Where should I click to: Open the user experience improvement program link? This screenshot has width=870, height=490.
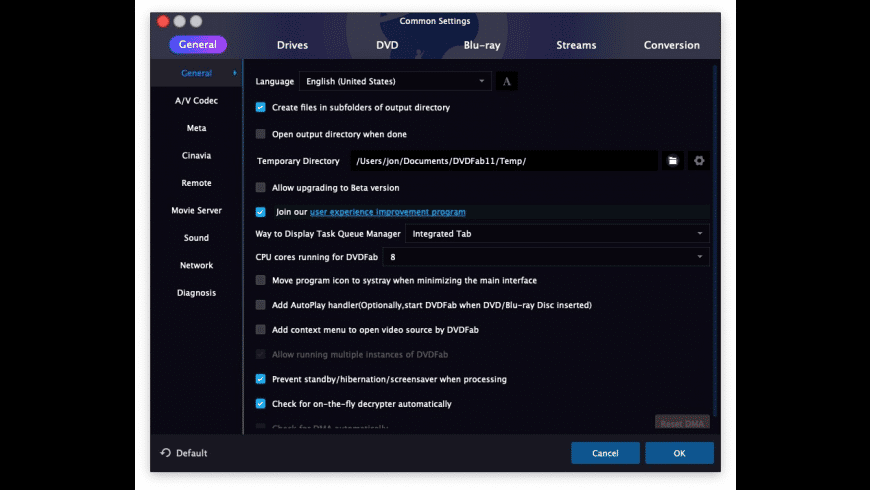tap(387, 212)
